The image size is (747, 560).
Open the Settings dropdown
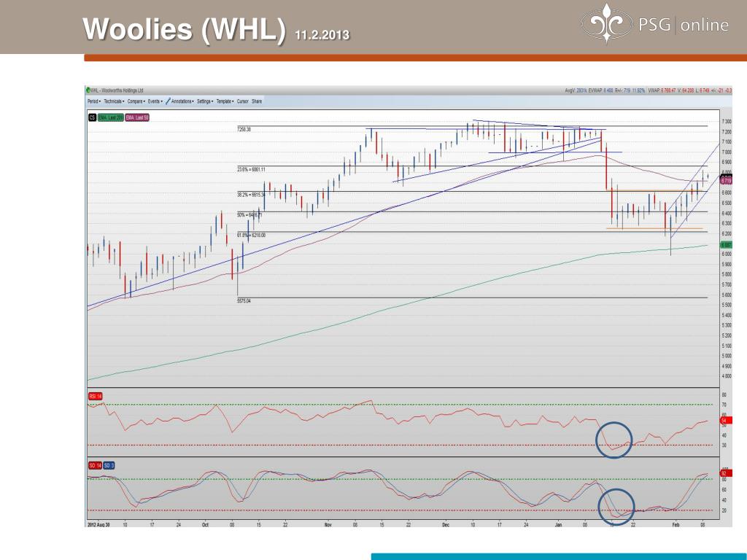205,101
